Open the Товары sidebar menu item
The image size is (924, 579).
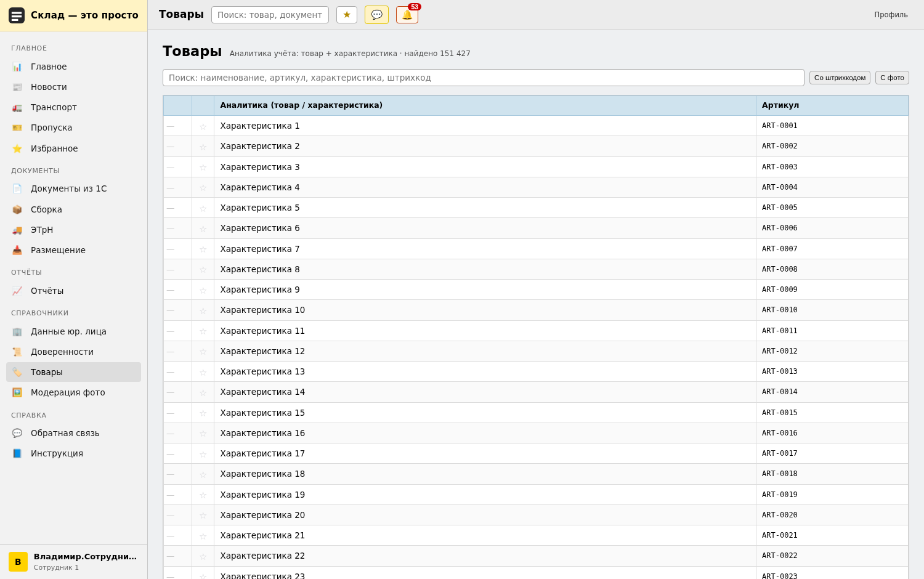(x=73, y=372)
